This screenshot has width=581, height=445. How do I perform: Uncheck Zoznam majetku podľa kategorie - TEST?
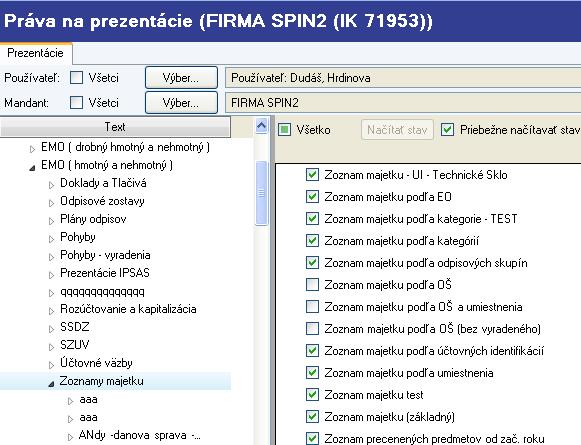pyautogui.click(x=312, y=219)
